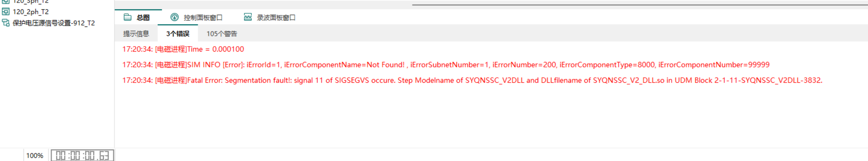Open 保护电压源信号设置-912_T2 in the tree
This screenshot has width=868, height=161.
click(x=54, y=23)
